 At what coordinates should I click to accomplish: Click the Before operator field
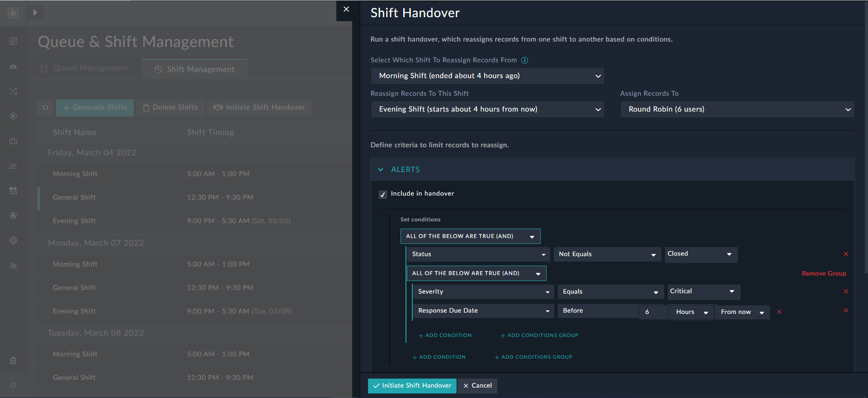point(598,311)
